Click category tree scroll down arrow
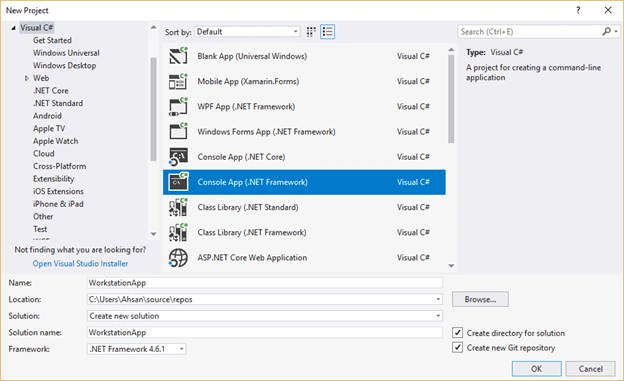Image resolution: width=624 pixels, height=381 pixels. point(153,234)
